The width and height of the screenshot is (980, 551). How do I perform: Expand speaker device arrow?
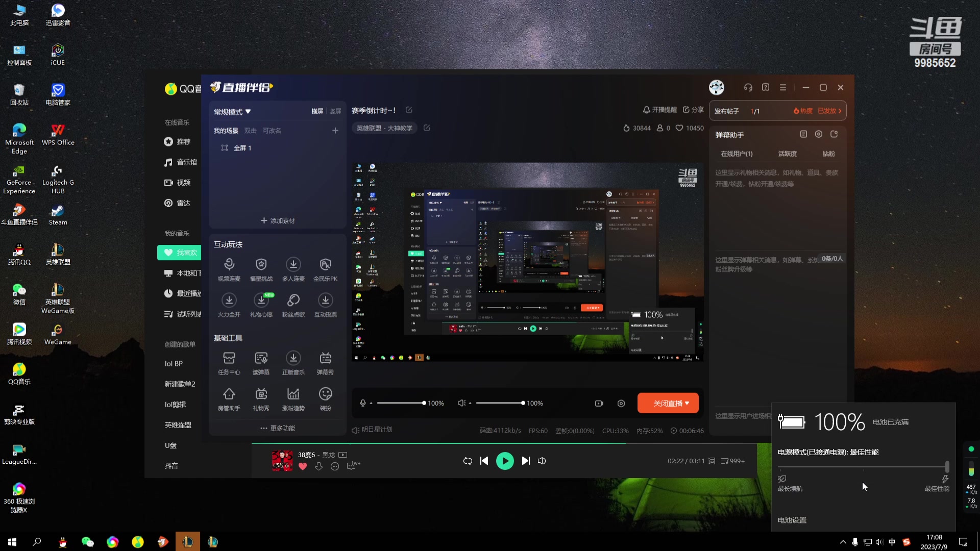[470, 403]
